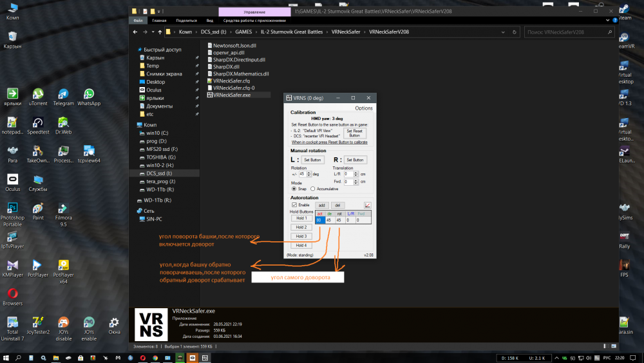Click the Hold 1 button
This screenshot has height=363, width=644.
click(301, 219)
